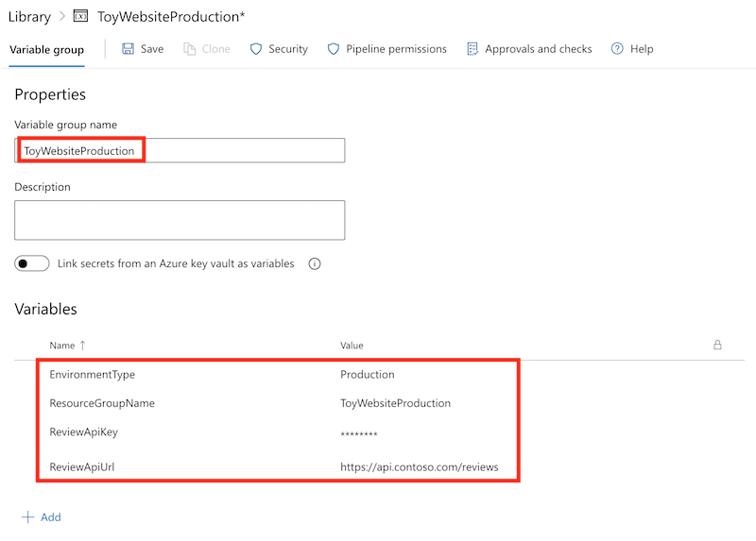Click the https://api.contoso.com/reviews value
756x541 pixels.
pyautogui.click(x=420, y=466)
